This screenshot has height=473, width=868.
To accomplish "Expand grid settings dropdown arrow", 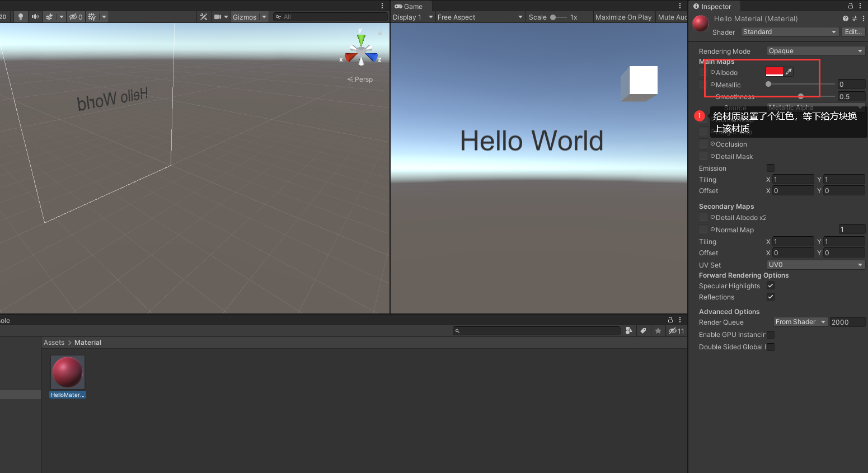I will tap(104, 17).
